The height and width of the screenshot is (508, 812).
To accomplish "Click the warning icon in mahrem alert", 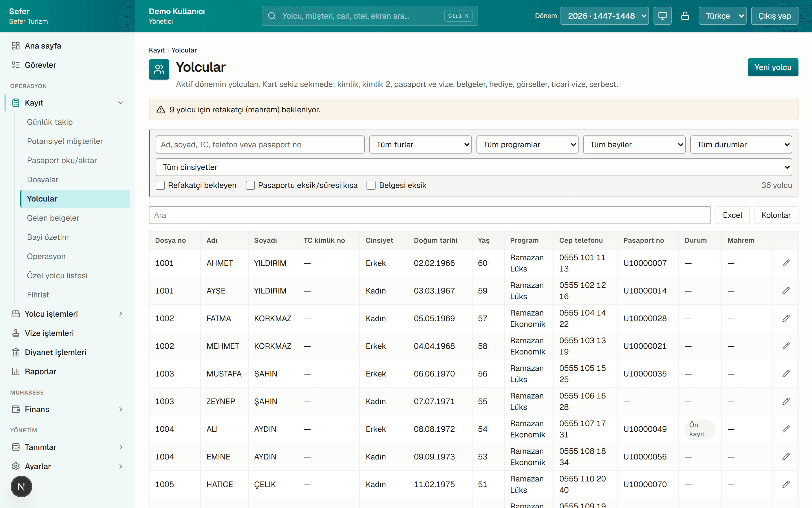I will 161,110.
